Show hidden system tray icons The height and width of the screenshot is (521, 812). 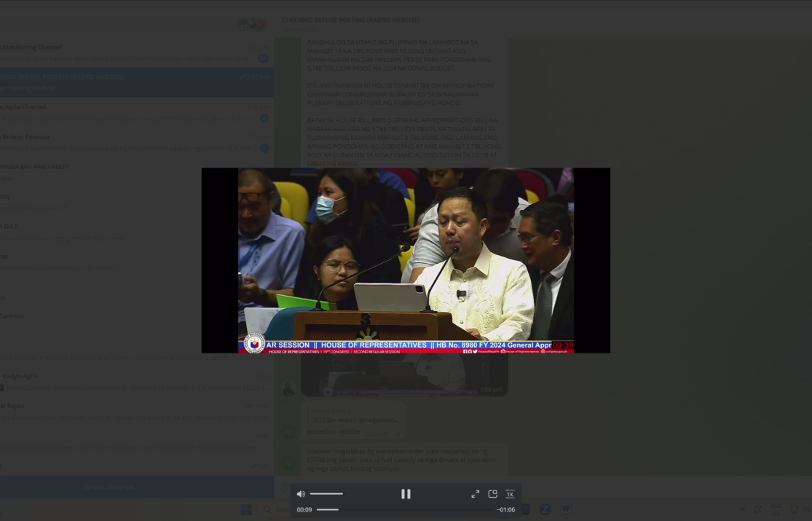[x=742, y=509]
